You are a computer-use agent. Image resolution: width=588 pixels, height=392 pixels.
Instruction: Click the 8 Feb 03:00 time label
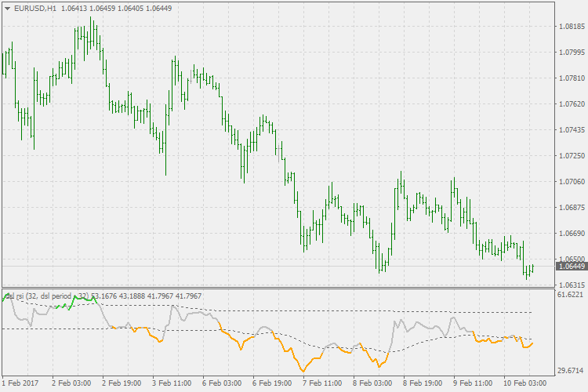click(x=372, y=383)
